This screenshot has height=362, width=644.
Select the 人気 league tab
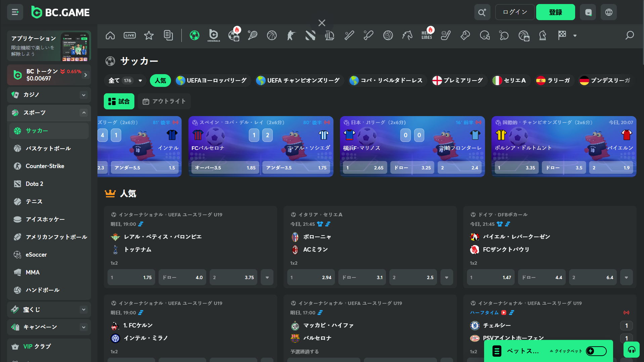(x=160, y=81)
